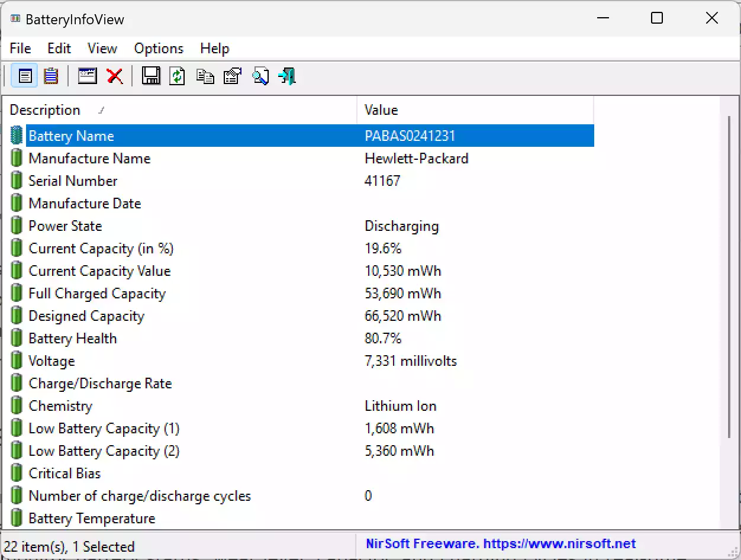The height and width of the screenshot is (560, 741).
Task: Open the View menu
Action: (x=101, y=48)
